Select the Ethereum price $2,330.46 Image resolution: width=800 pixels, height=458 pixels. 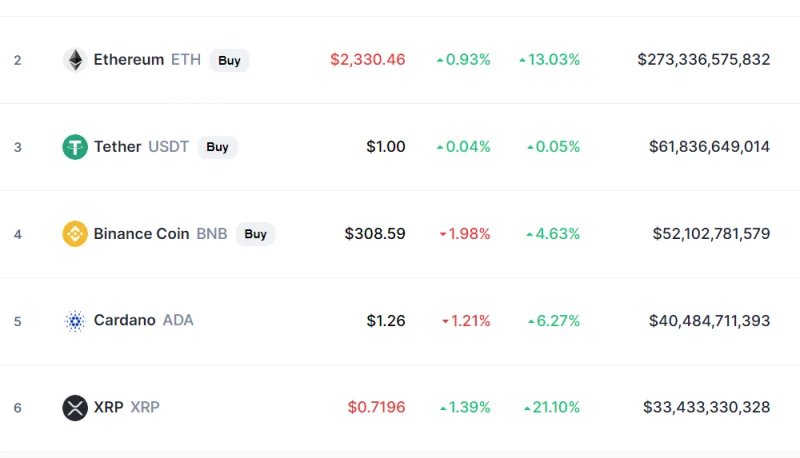coord(367,60)
